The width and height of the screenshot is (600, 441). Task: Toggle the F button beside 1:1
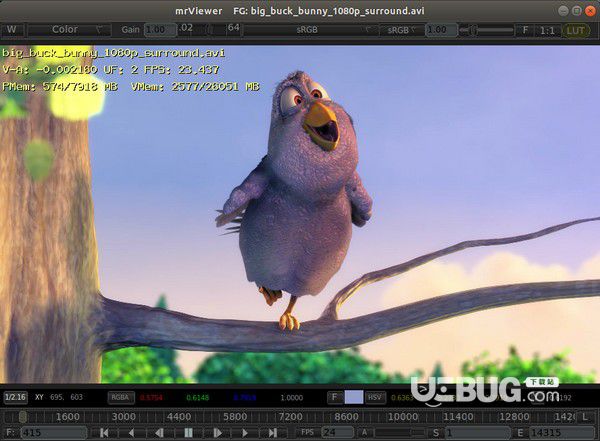click(x=525, y=30)
